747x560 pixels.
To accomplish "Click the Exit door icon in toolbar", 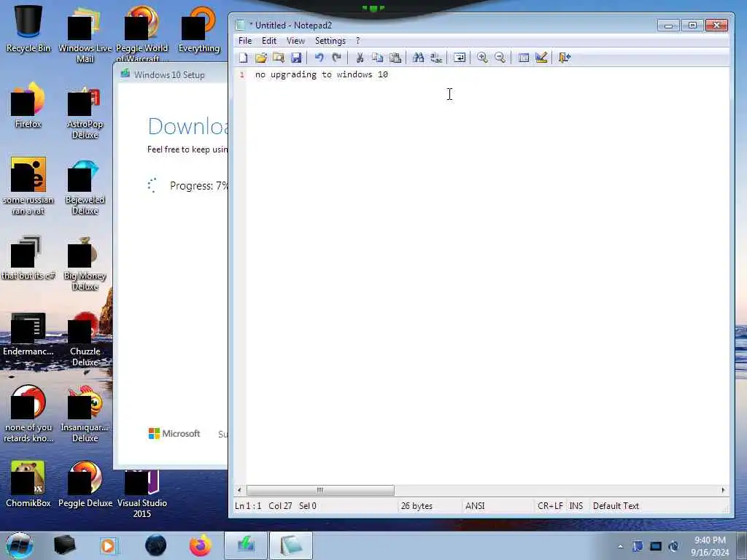I will [564, 58].
